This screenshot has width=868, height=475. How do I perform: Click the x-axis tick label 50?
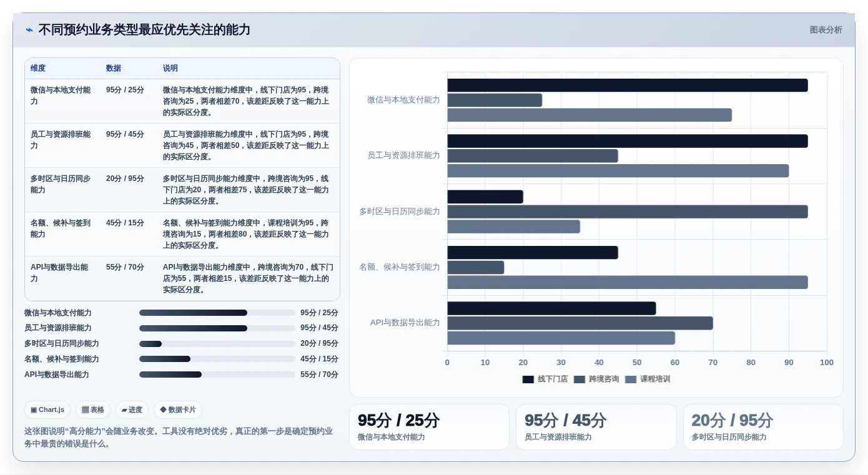pyautogui.click(x=637, y=363)
